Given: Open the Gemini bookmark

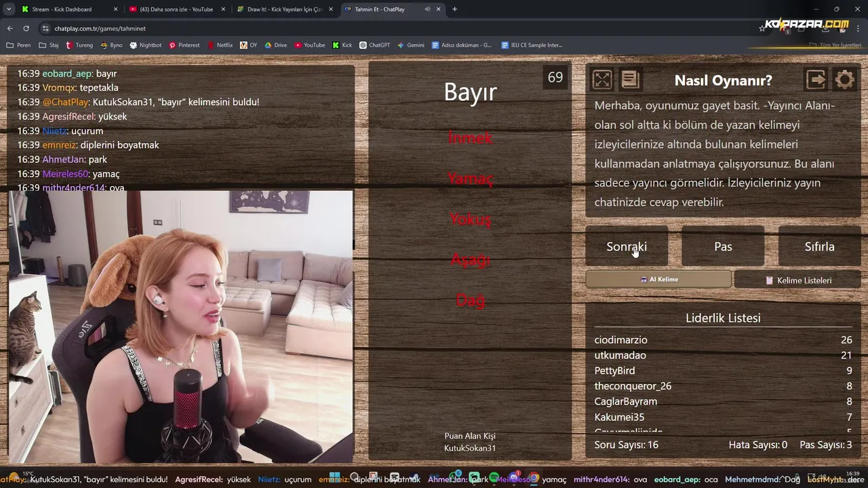Looking at the screenshot, I should [411, 45].
